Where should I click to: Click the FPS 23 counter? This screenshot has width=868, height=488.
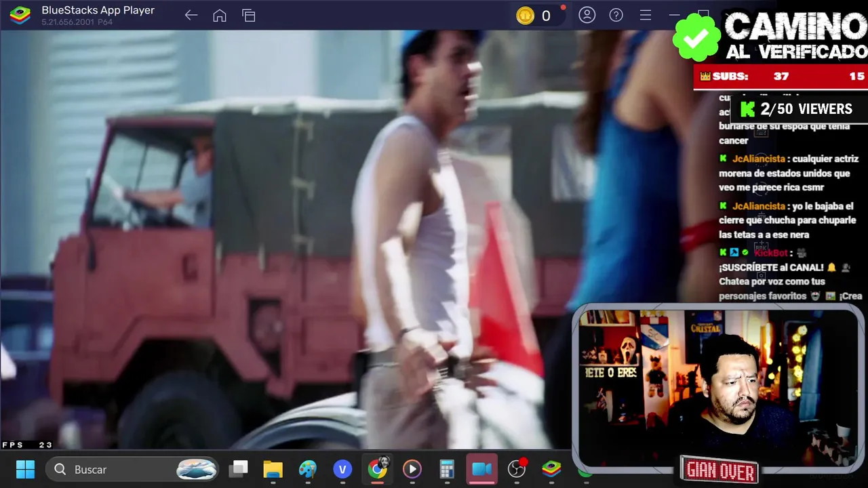27,445
